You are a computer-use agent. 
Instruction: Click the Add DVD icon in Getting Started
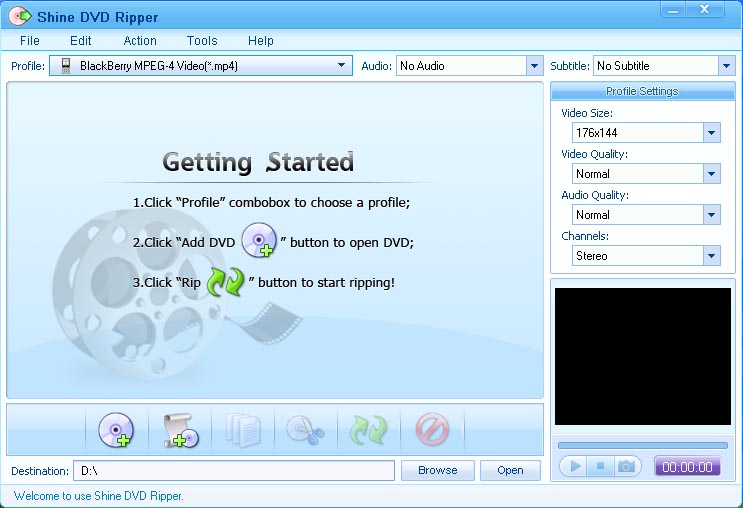click(259, 240)
